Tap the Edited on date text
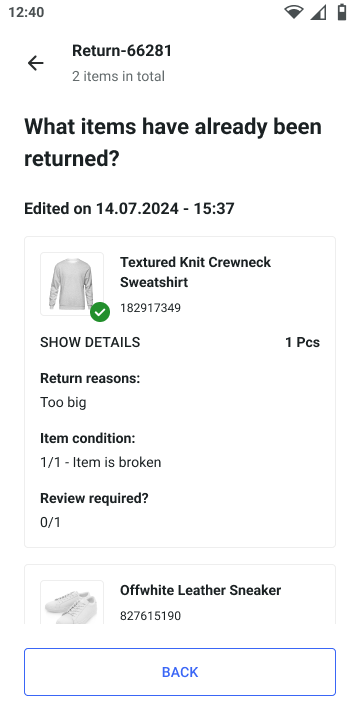Viewport: 360px width, 720px height. click(x=129, y=208)
